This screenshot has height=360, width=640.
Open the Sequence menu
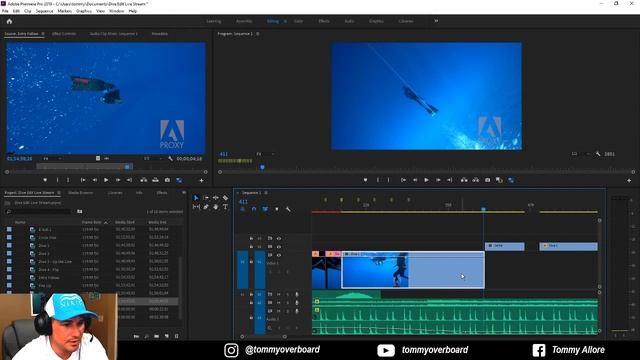44,11
